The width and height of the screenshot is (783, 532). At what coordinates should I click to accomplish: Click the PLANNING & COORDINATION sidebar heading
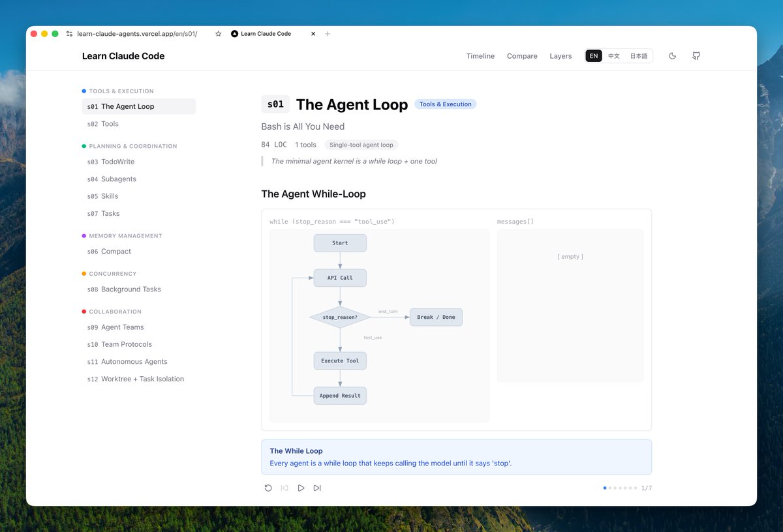pyautogui.click(x=133, y=146)
